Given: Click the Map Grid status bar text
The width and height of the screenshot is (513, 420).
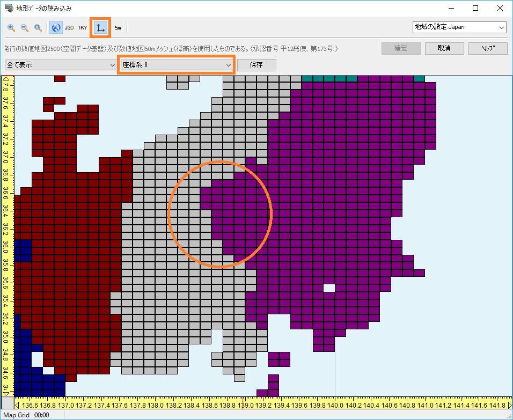Looking at the screenshot, I should point(16,415).
